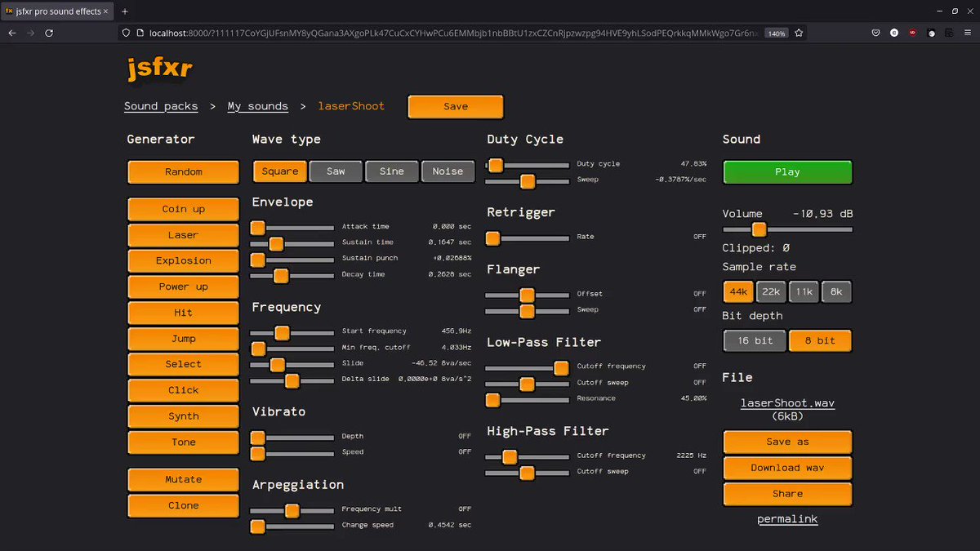This screenshot has height=551, width=980.
Task: Click the 140% zoom level indicator
Action: tap(776, 33)
